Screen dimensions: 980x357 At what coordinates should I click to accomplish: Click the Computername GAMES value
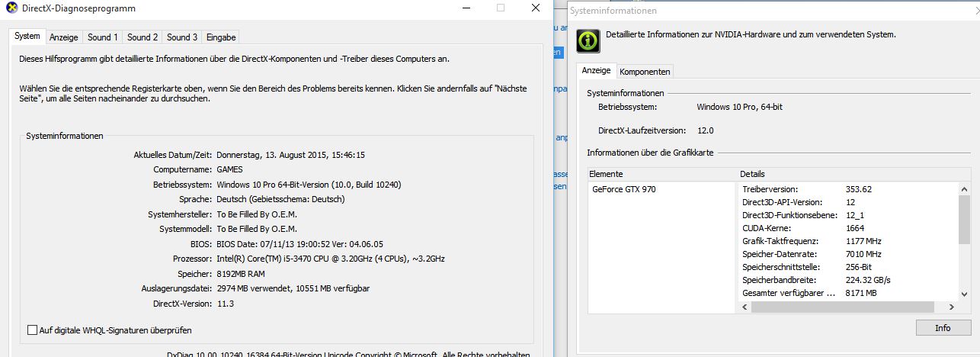230,169
